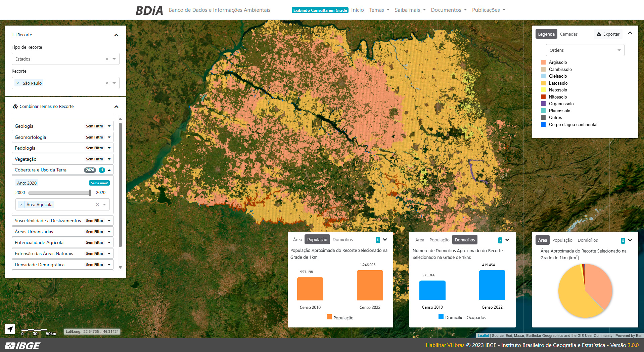Expand the Pedologia filter dropdown
644x352 pixels.
click(109, 148)
